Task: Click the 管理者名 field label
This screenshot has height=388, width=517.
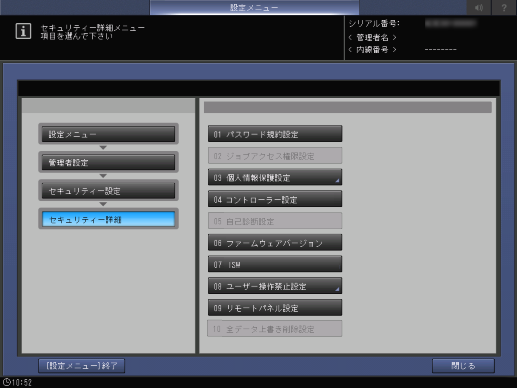Action: 372,37
